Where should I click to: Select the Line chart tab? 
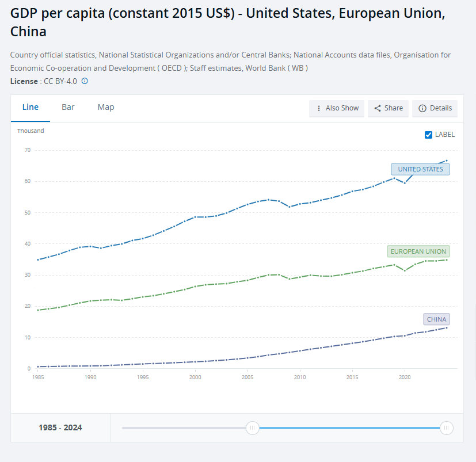(x=31, y=107)
